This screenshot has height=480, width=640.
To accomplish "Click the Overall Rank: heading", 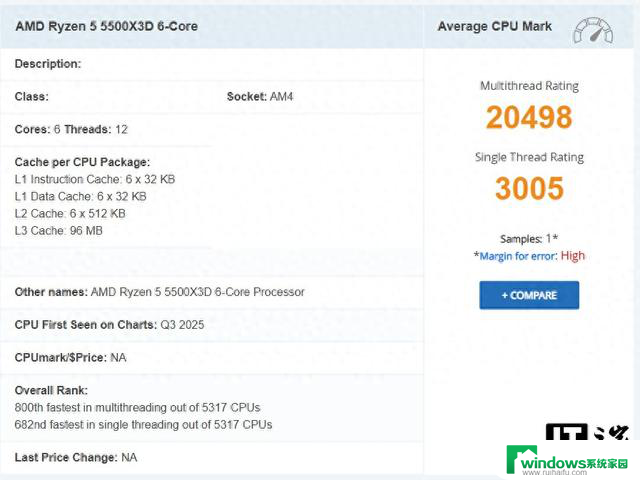I will [51, 391].
